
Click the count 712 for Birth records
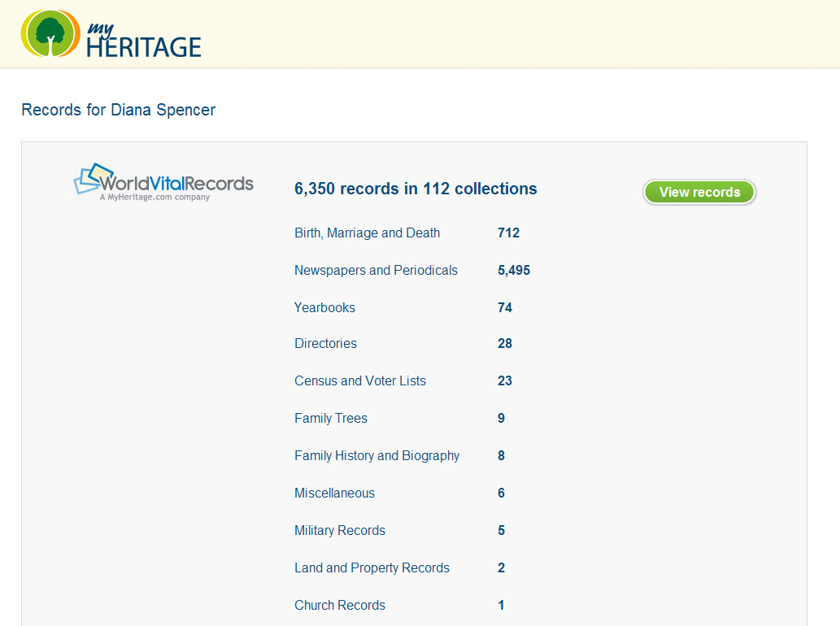[508, 233]
